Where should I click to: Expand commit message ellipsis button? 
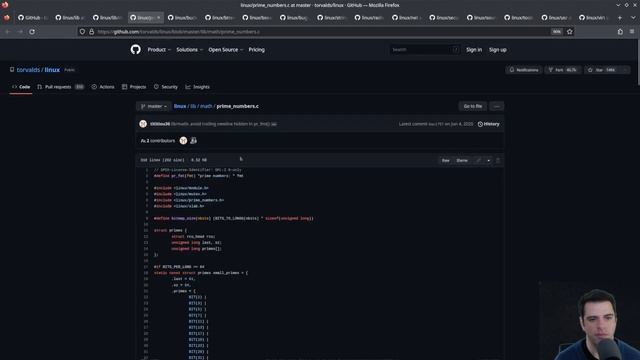(x=274, y=124)
